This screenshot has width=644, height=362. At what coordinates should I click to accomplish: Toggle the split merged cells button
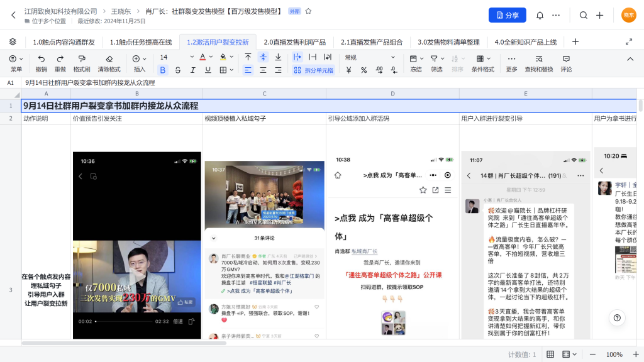click(313, 70)
